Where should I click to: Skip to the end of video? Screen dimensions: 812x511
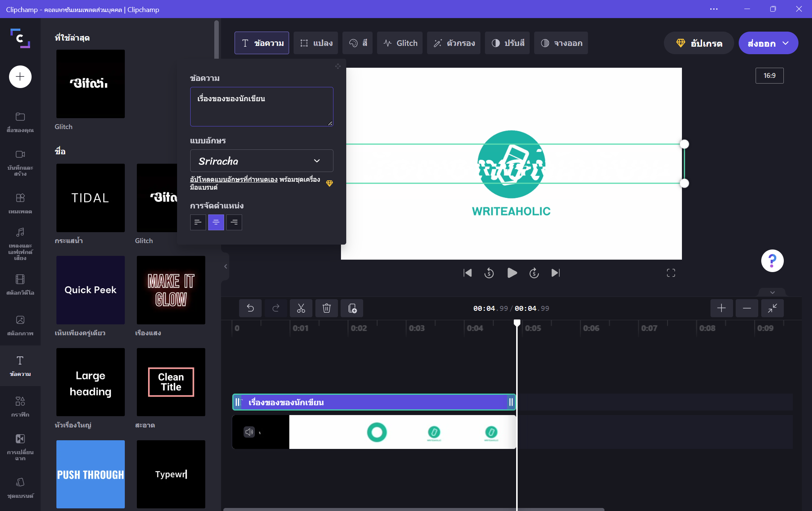click(556, 273)
